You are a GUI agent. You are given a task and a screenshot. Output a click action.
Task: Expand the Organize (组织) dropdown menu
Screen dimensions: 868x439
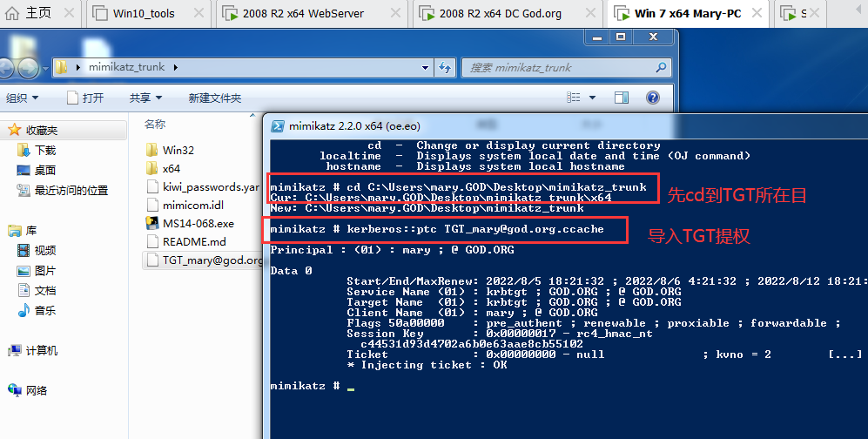coord(22,98)
